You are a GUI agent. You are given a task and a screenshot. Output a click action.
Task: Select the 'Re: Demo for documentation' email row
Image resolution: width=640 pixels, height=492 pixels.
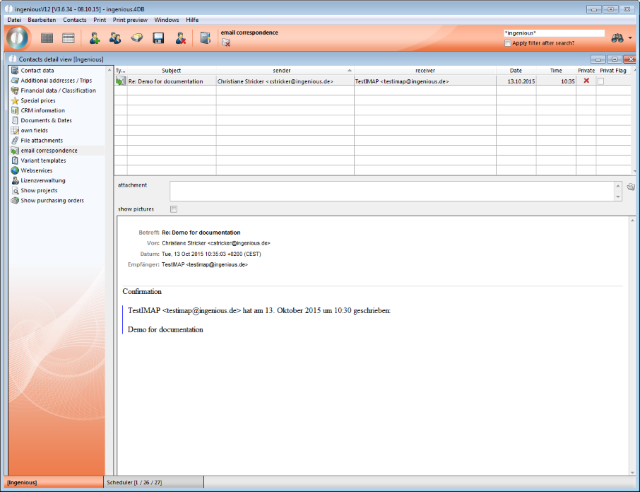pos(170,80)
